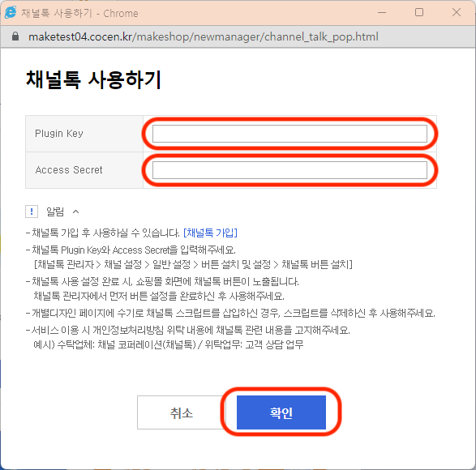
Task: Minimize the Chrome popup window
Action: coord(382,12)
